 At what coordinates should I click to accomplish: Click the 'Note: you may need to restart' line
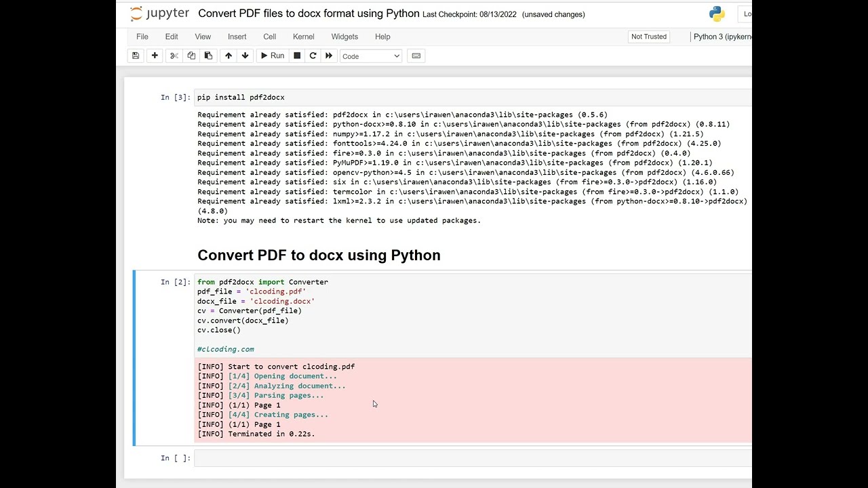[x=339, y=220]
